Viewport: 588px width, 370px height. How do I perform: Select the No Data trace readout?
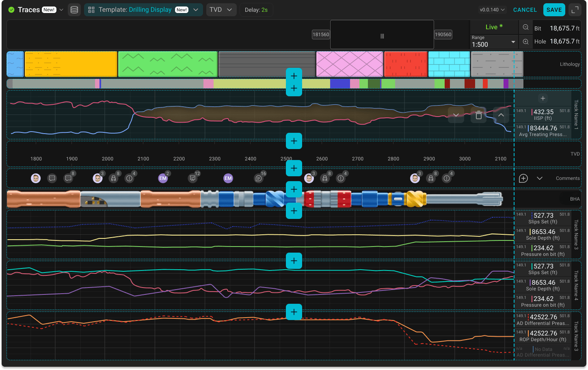[543, 352]
